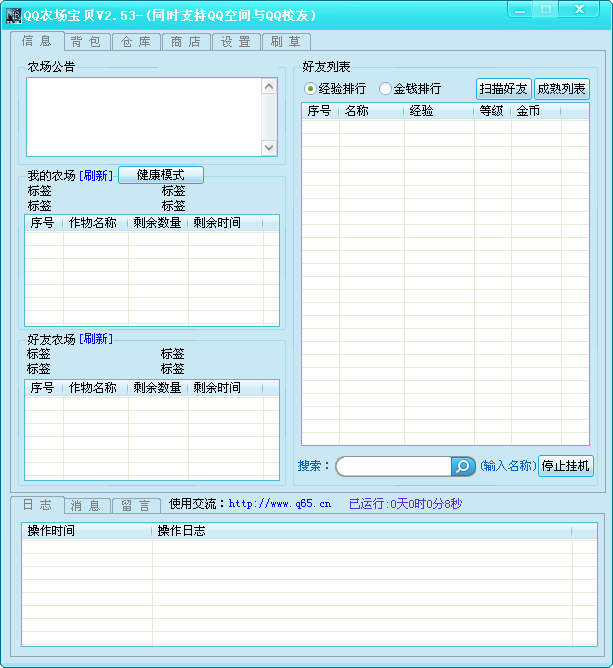Refresh 好友农场 via 刷新 link
Image resolution: width=613 pixels, height=668 pixels.
(96, 339)
